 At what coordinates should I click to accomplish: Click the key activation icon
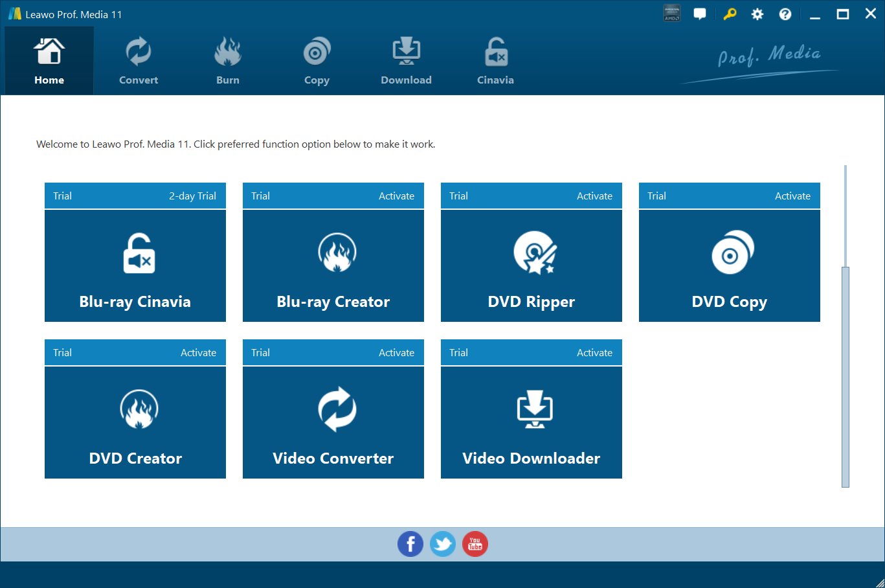point(730,14)
